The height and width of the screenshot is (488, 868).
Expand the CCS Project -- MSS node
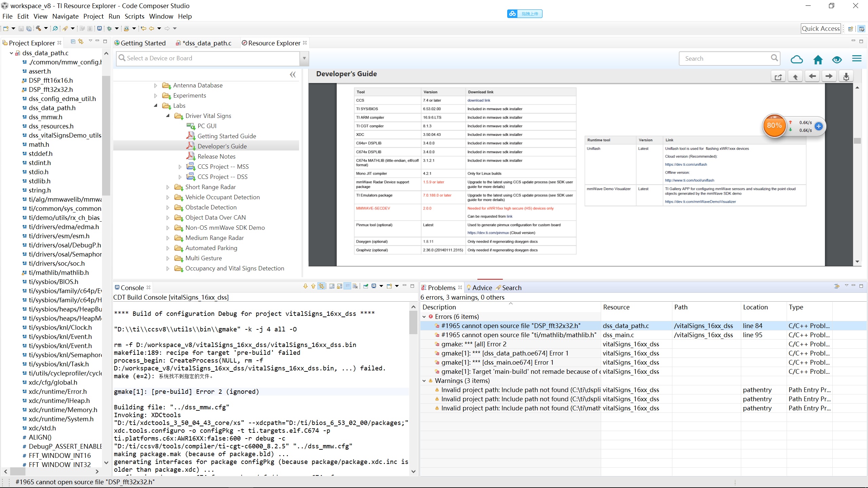pos(180,167)
